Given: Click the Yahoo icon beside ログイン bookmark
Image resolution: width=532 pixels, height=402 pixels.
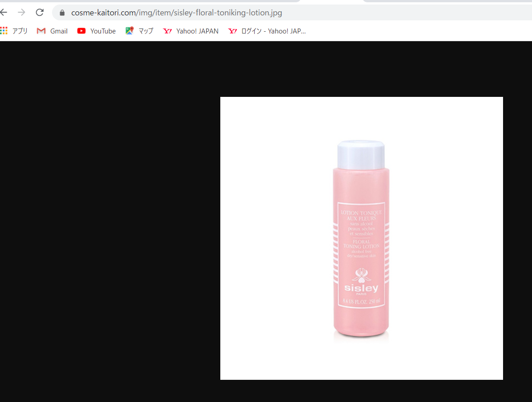Looking at the screenshot, I should coord(233,31).
